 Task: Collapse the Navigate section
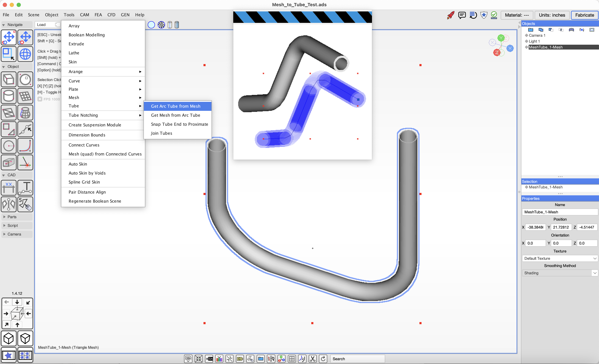coord(4,25)
